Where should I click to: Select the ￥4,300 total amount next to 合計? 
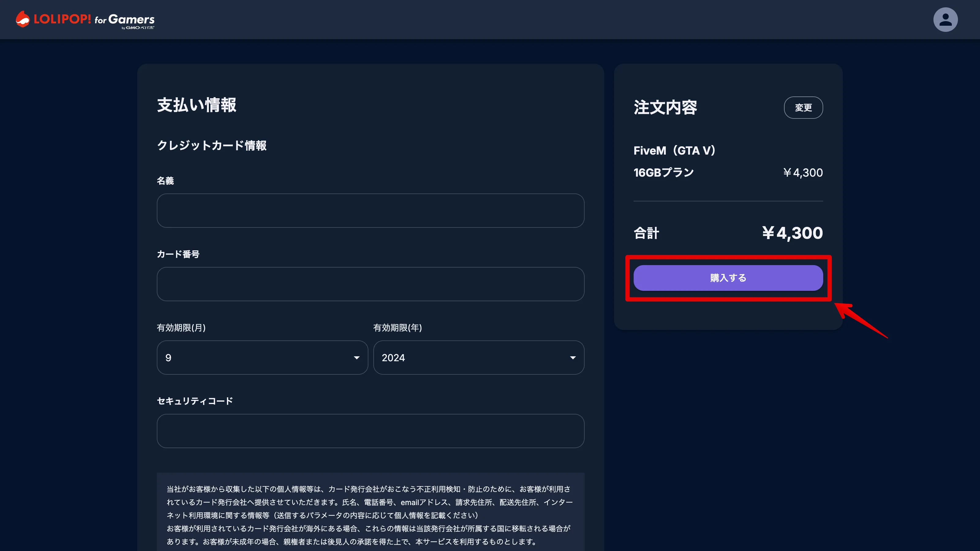tap(792, 233)
